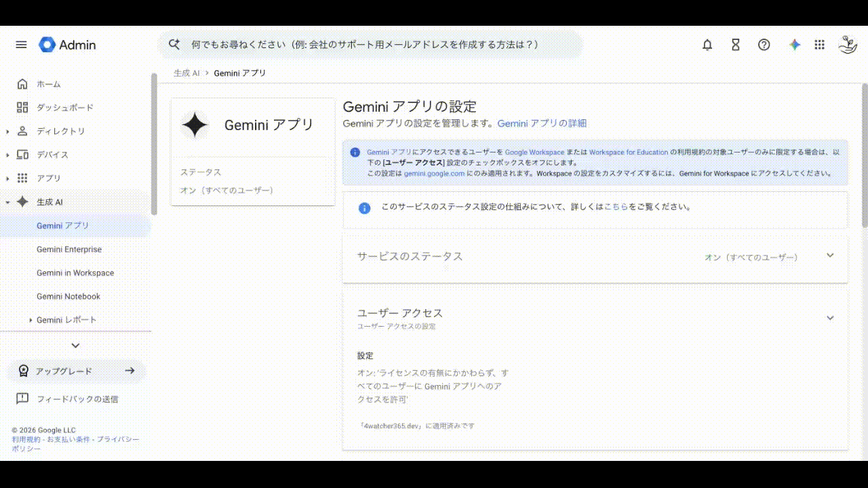
Task: Click the 生成 AI breadcrumb link
Action: point(186,73)
